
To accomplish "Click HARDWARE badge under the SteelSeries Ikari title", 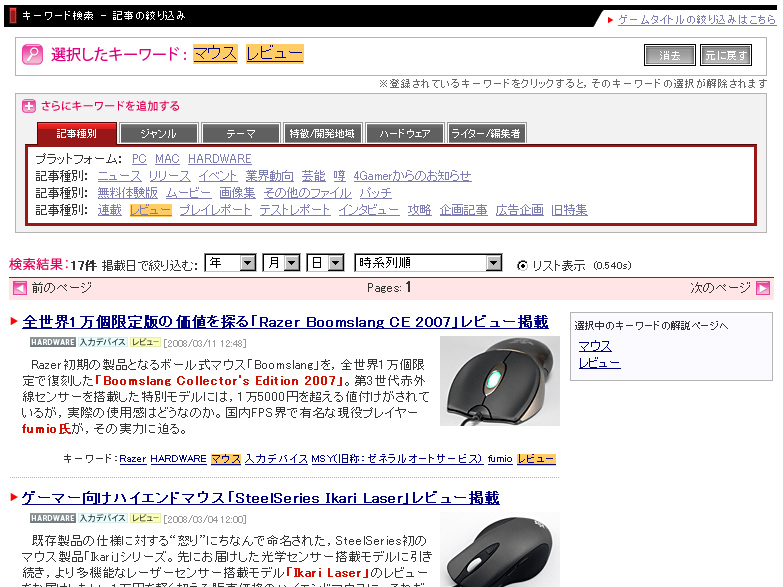I will (x=53, y=518).
